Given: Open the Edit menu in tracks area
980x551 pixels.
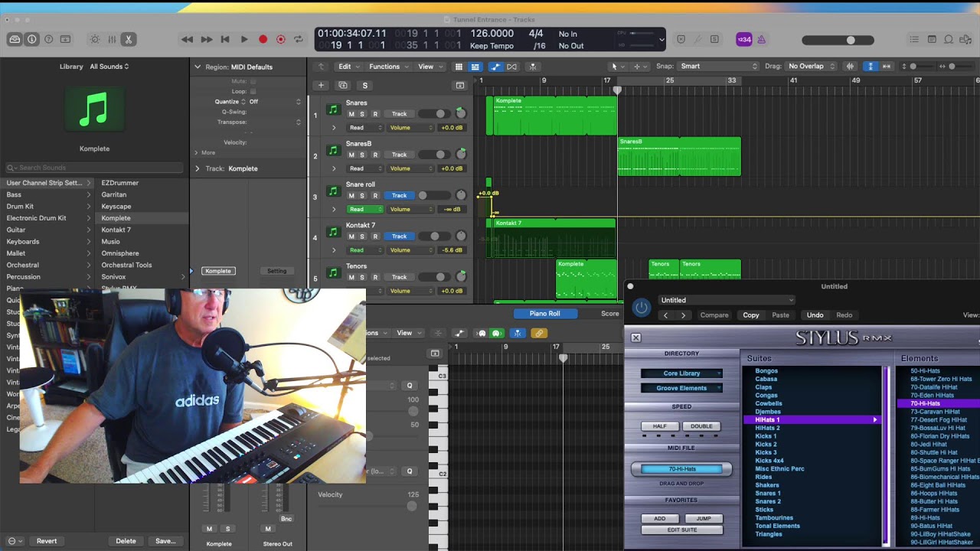Looking at the screenshot, I should (x=348, y=67).
